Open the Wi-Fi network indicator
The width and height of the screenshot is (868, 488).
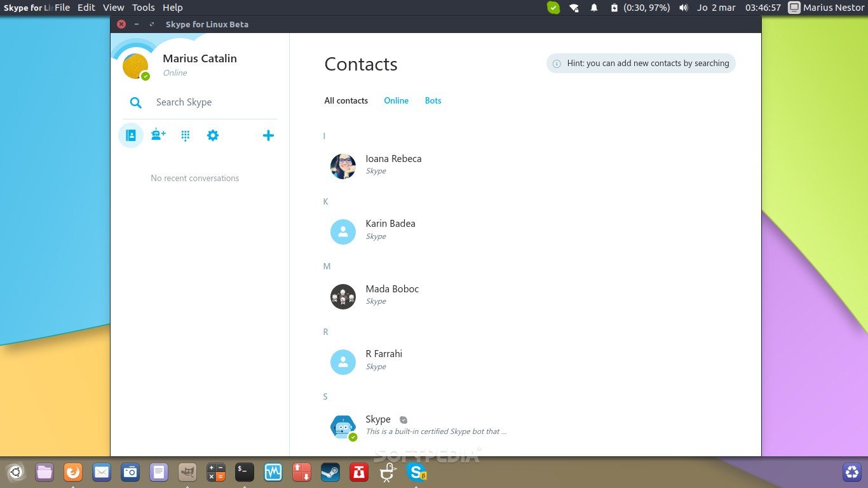click(x=574, y=8)
